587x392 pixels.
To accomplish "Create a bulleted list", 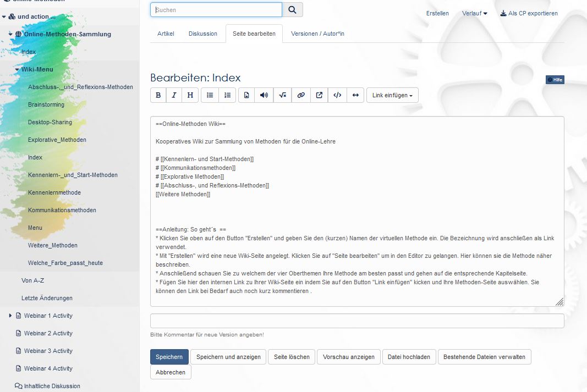I will click(210, 95).
